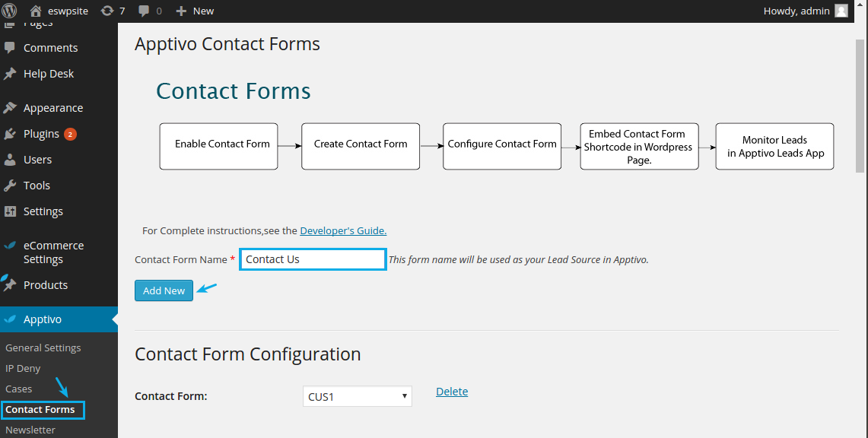The width and height of the screenshot is (868, 438).
Task: Click the Comments sidebar icon
Action: [10, 48]
